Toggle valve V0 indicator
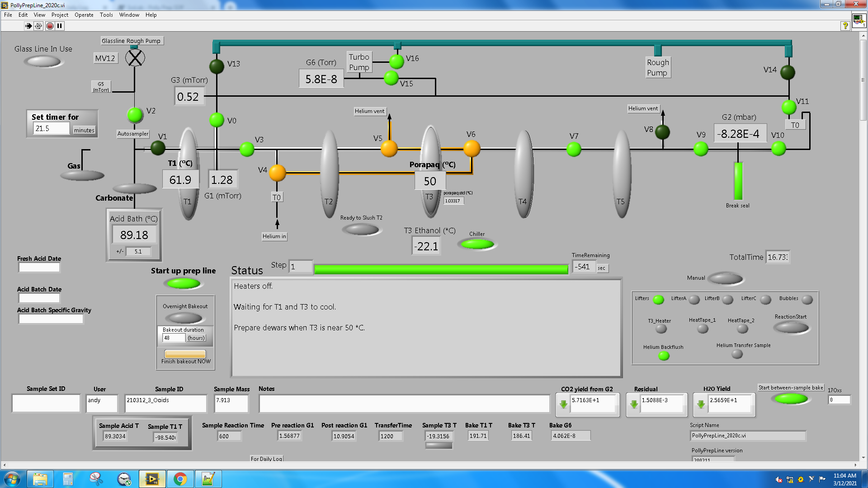The image size is (868, 488). point(217,120)
